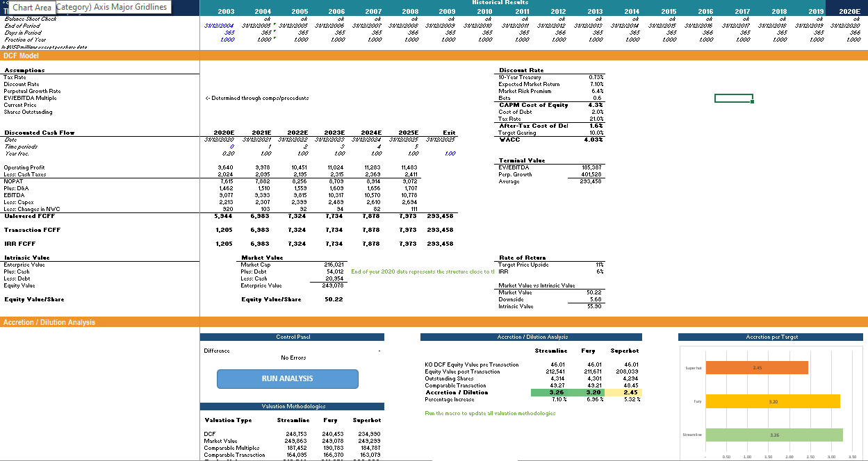
Task: Select the orange Superhot bar in chart
Action: click(756, 368)
